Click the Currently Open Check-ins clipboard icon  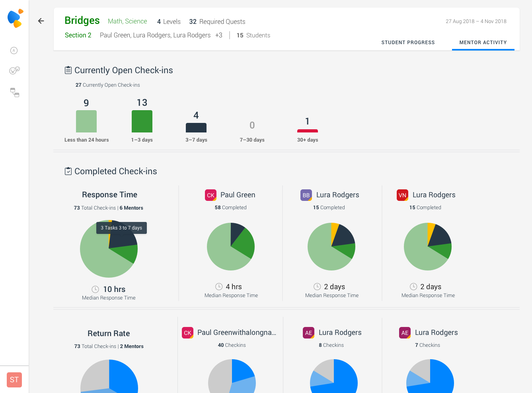pos(68,70)
